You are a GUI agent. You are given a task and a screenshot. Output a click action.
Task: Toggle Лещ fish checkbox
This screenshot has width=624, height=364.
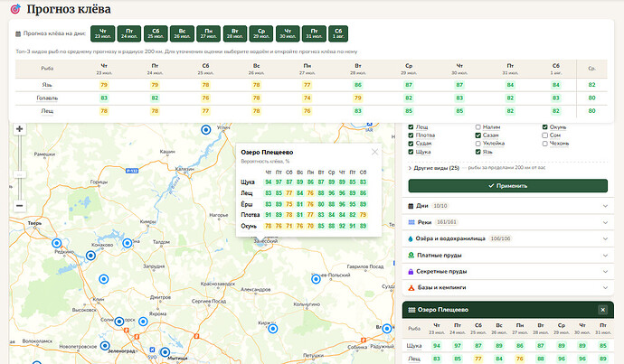[411, 127]
